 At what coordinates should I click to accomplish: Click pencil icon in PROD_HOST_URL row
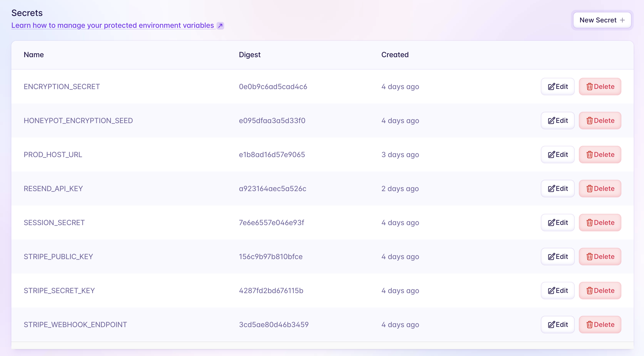pos(551,155)
